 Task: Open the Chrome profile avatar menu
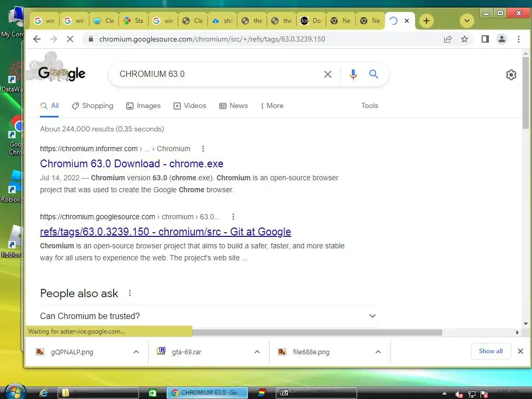tap(502, 39)
